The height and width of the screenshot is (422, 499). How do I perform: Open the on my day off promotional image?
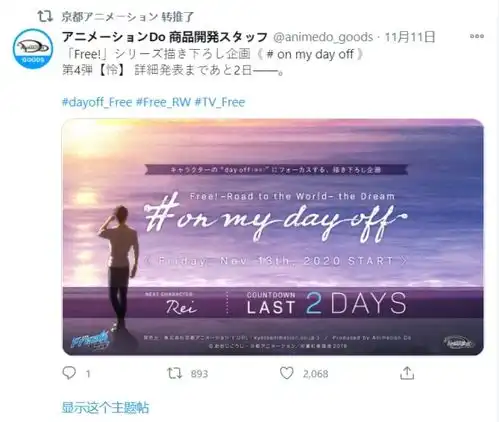coord(273,237)
